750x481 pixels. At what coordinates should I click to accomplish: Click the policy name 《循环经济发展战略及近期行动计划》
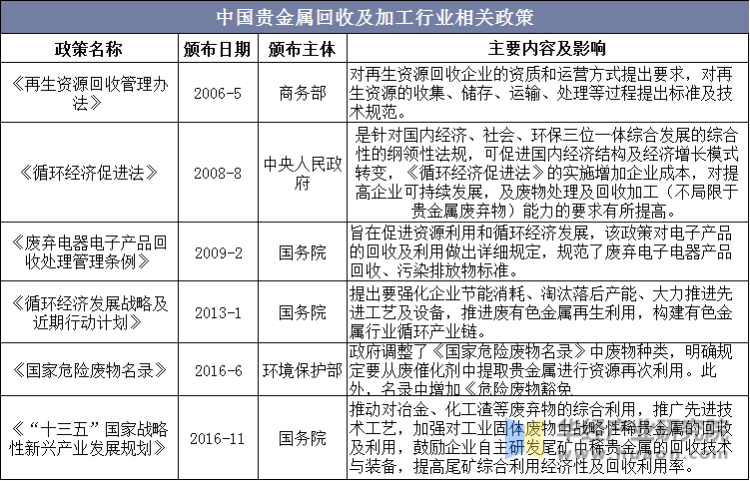pyautogui.click(x=88, y=313)
